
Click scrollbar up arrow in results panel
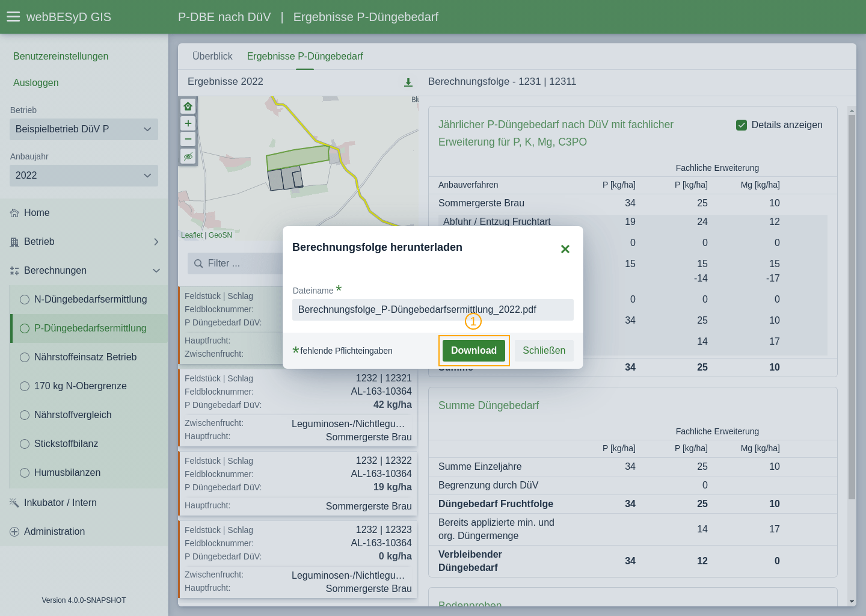(x=852, y=111)
